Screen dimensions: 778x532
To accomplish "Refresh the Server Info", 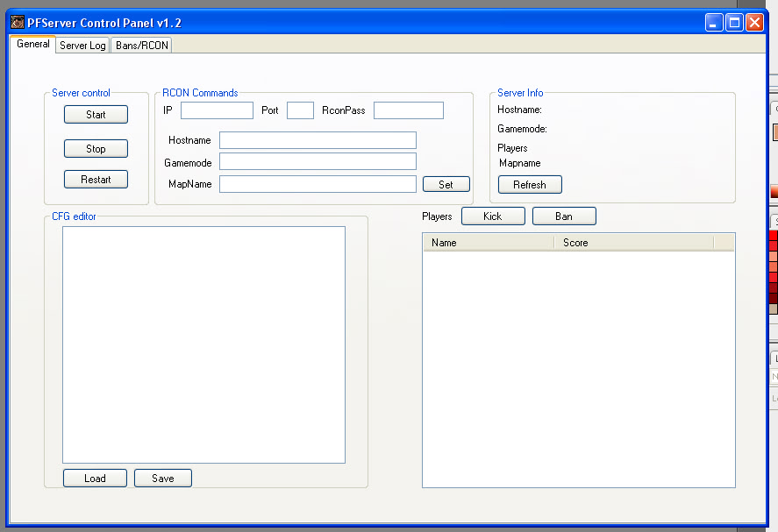I will click(530, 184).
